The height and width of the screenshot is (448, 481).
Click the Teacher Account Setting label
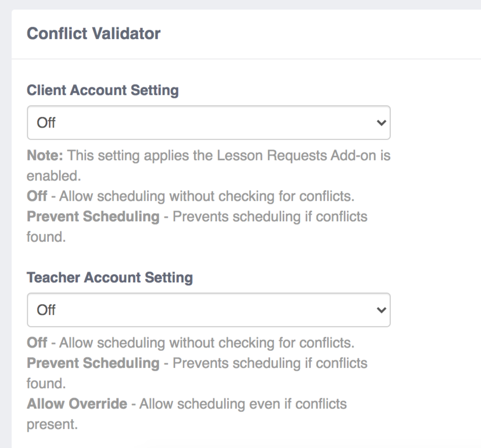point(110,277)
